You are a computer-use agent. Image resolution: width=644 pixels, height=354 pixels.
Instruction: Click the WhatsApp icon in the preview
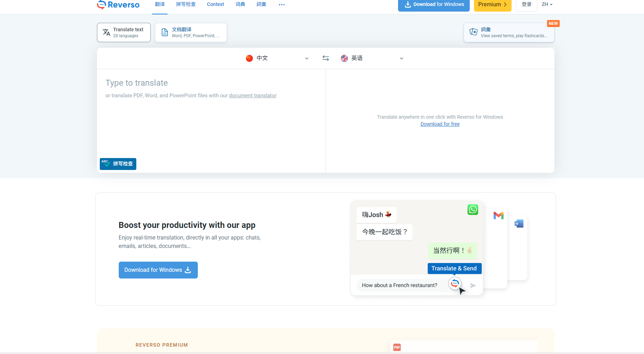point(473,210)
